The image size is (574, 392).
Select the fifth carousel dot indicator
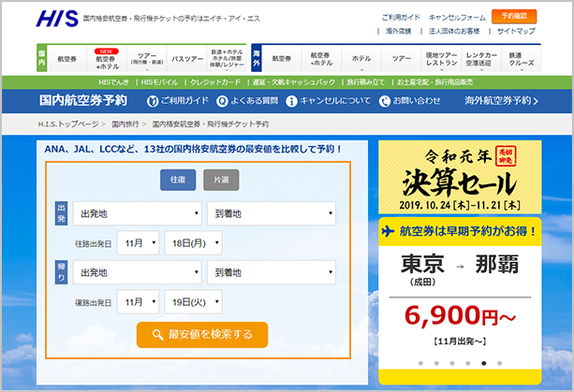(x=483, y=362)
